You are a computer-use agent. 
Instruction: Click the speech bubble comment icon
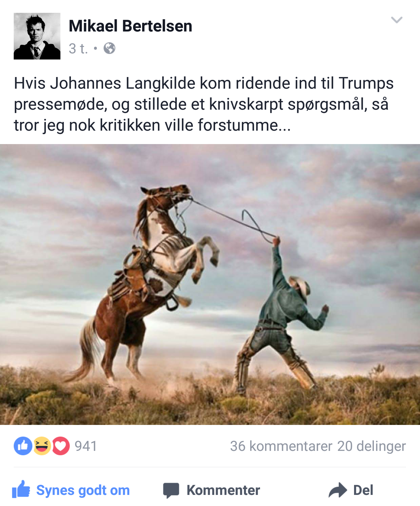(x=171, y=491)
